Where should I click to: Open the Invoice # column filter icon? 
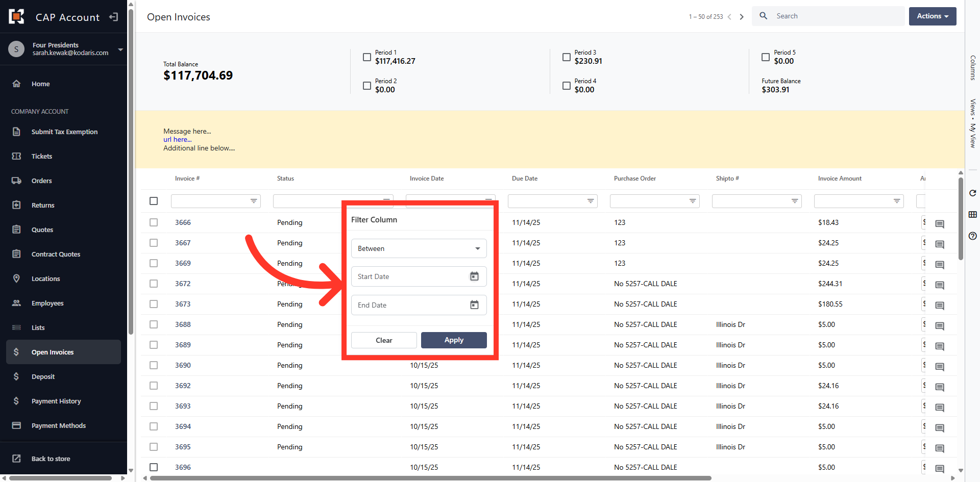pyautogui.click(x=254, y=201)
